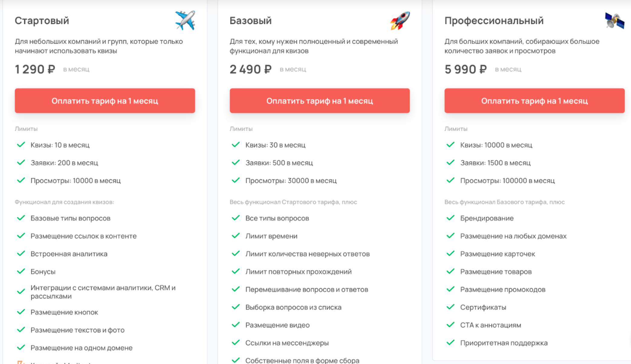Viewport: 631px width, 364px height.
Task: Pay for Стартовый plan for 1 month
Action: [x=105, y=101]
